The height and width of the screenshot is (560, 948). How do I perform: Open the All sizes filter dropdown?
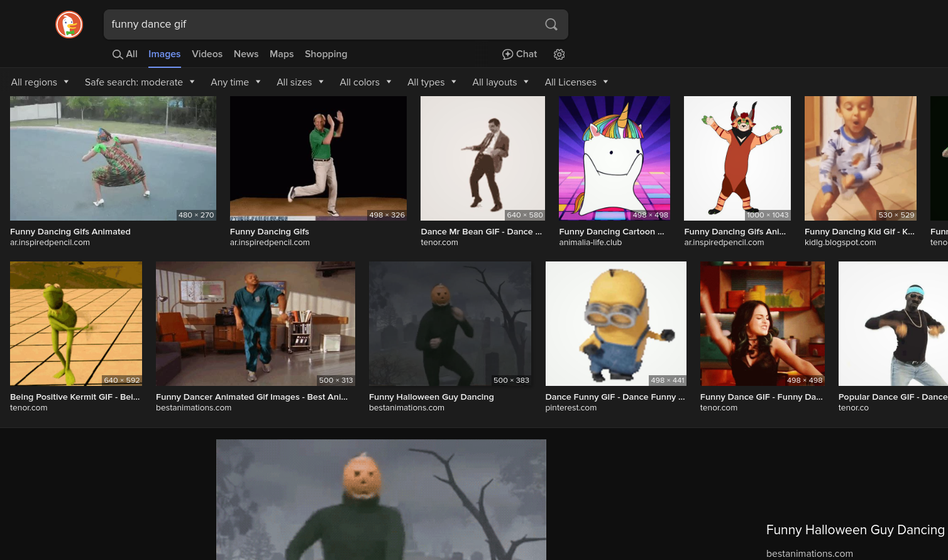[x=300, y=82]
